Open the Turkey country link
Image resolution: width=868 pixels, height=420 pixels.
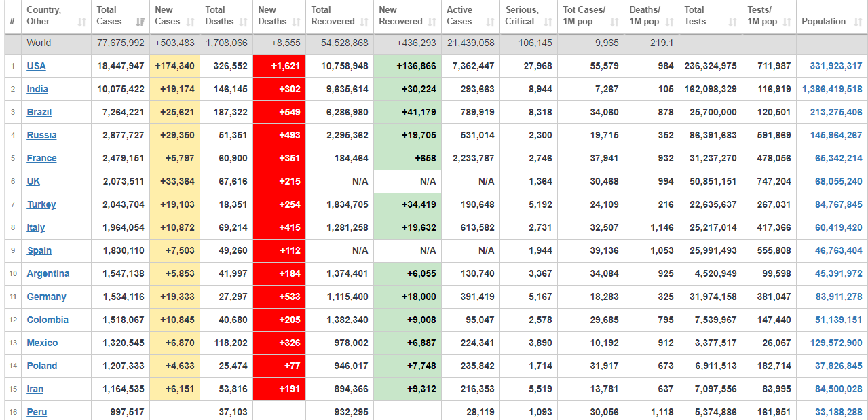(x=41, y=204)
